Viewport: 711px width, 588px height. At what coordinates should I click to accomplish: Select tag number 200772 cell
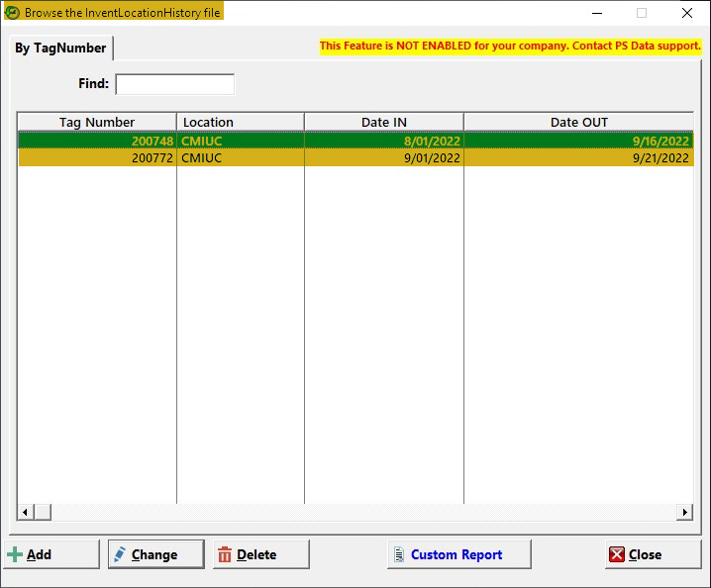coord(97,157)
